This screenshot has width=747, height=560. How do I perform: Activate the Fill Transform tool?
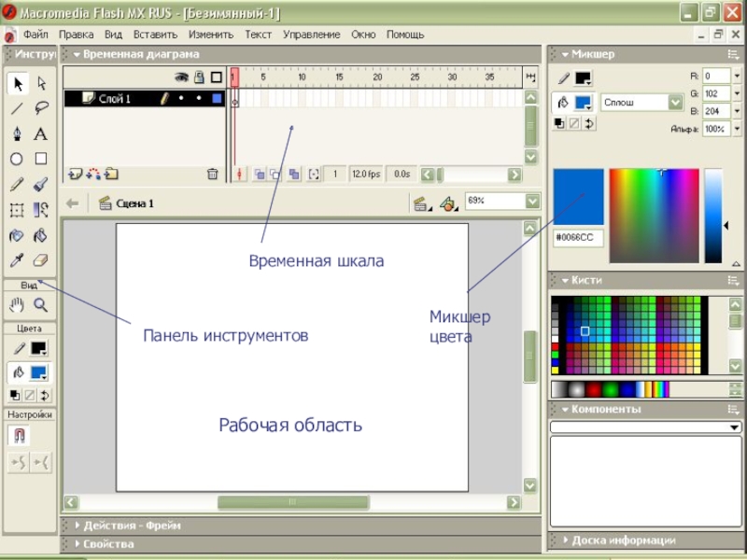click(x=41, y=209)
